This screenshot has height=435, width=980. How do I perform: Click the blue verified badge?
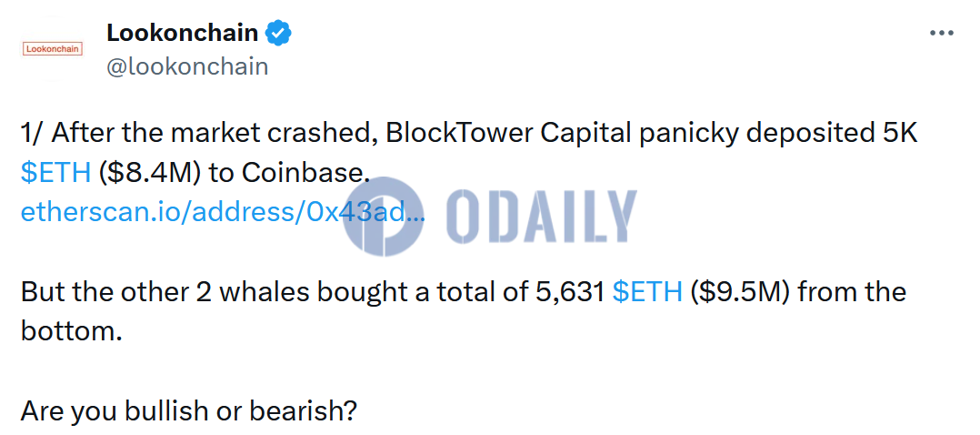coord(278,34)
